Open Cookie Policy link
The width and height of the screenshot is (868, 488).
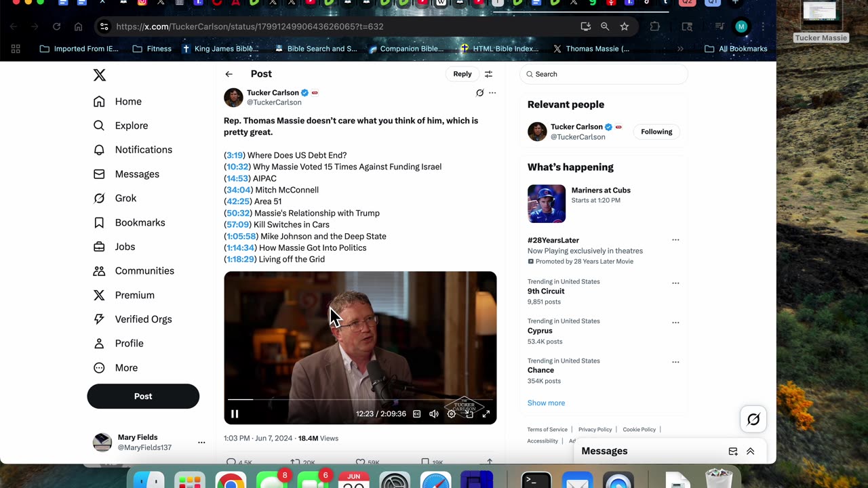(639, 429)
